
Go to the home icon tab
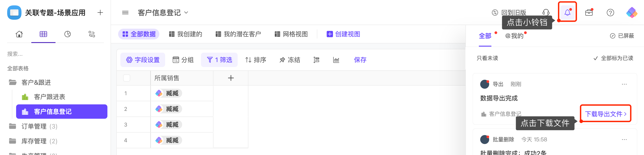click(19, 34)
